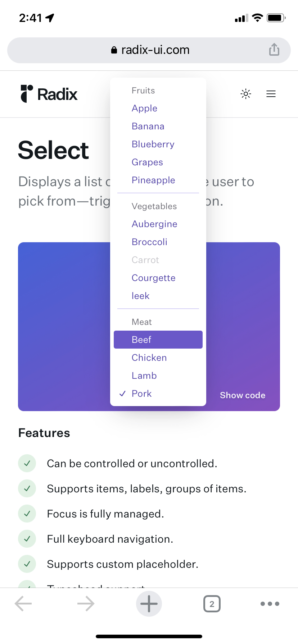Open Safari's three-dot options menu
Image resolution: width=298 pixels, height=644 pixels.
coord(270,604)
